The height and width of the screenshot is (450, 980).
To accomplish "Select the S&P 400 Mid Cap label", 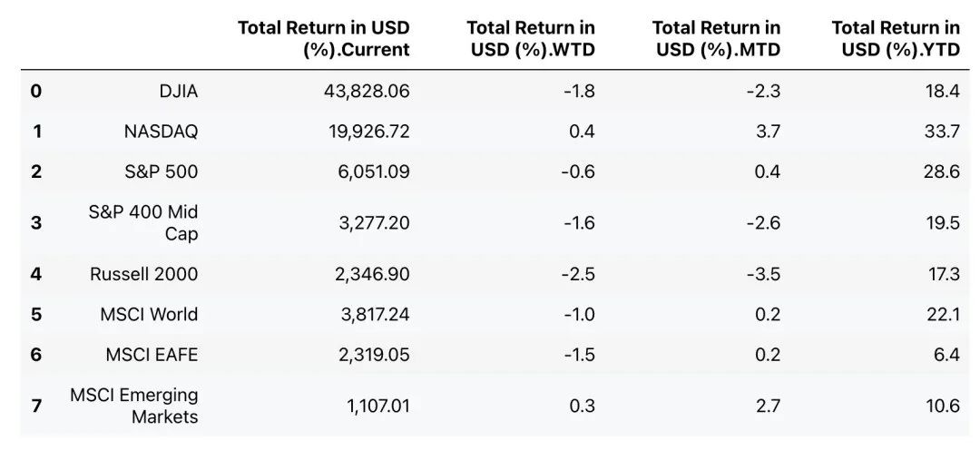I will point(143,222).
